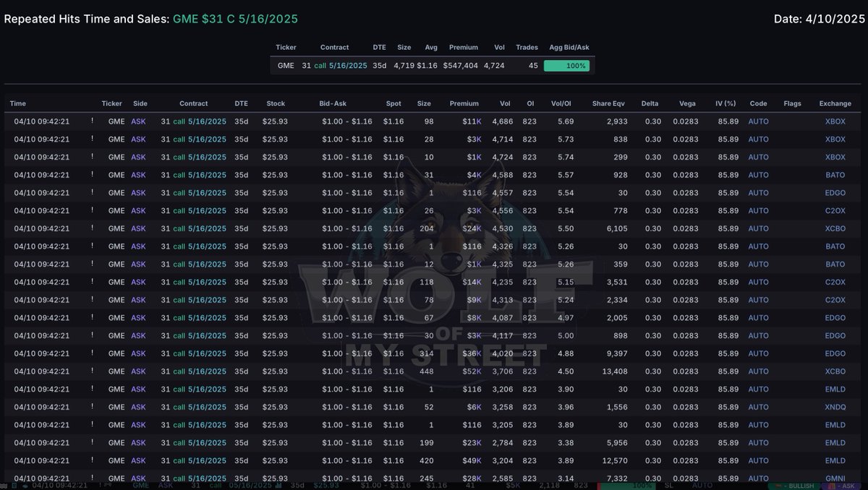Click the Agg Bid/Ask header in summary bar
868x490 pixels.
[x=569, y=47]
